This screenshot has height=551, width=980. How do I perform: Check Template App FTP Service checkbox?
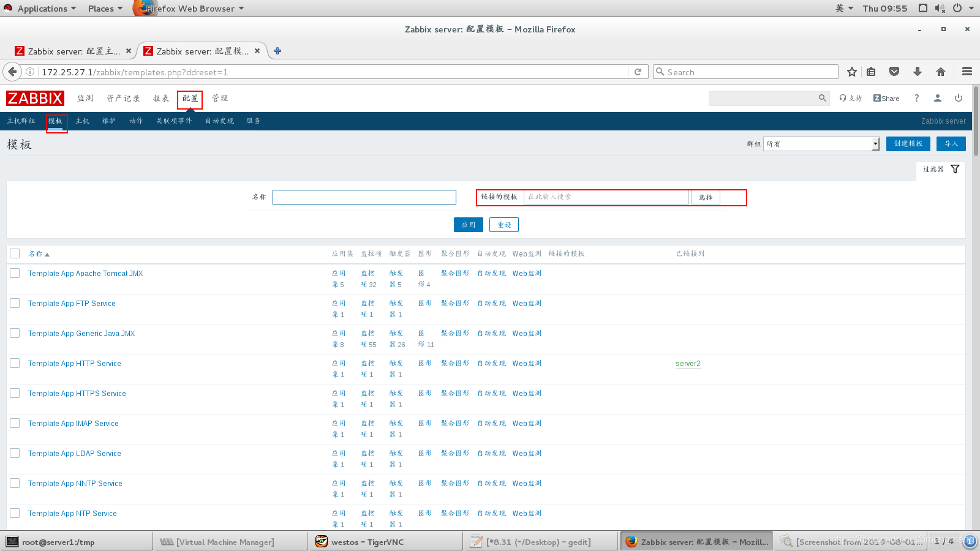[x=15, y=303]
